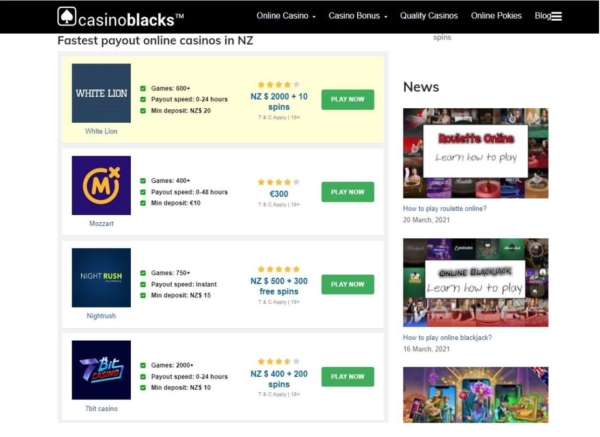Open the Quality Casinos menu item

pyautogui.click(x=428, y=16)
